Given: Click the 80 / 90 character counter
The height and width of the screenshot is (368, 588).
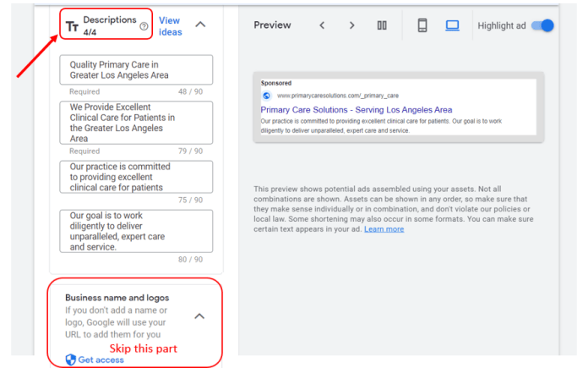Looking at the screenshot, I should click(x=190, y=259).
